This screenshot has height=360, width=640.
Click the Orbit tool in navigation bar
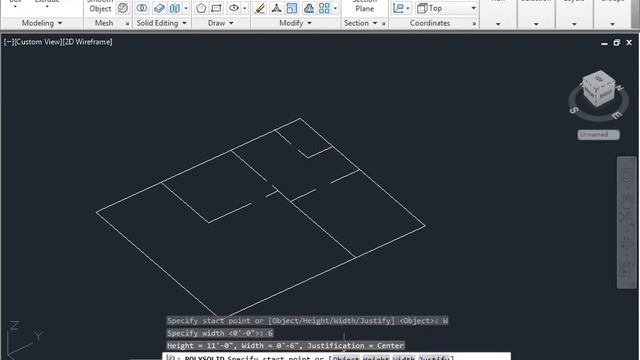point(627,244)
